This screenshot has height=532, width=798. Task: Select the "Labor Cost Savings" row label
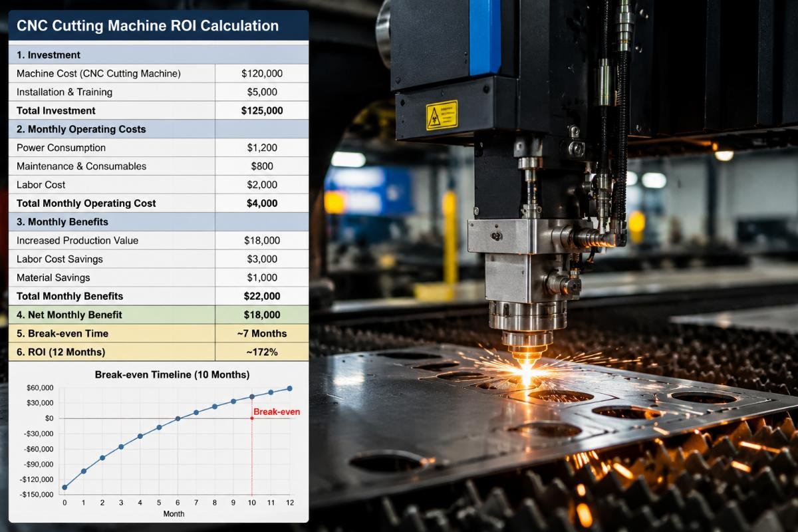pyautogui.click(x=60, y=259)
